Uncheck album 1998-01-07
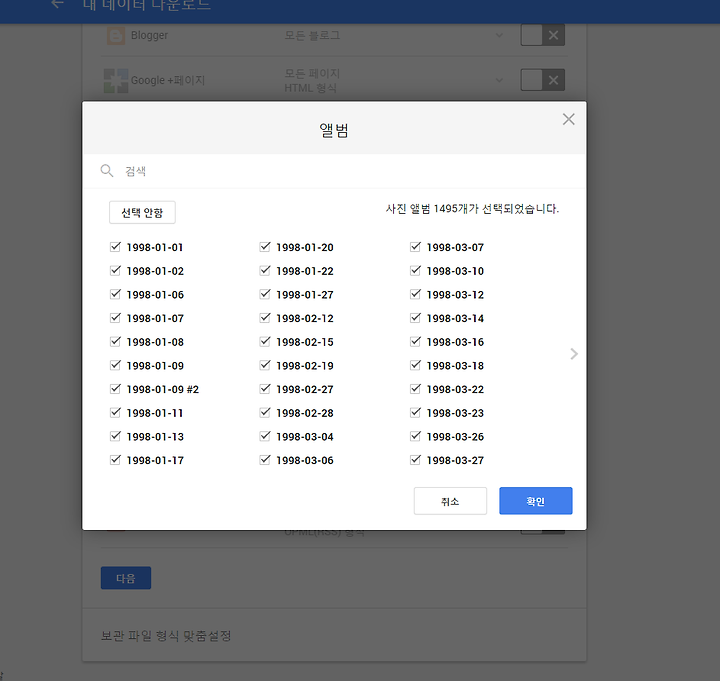 click(x=115, y=318)
